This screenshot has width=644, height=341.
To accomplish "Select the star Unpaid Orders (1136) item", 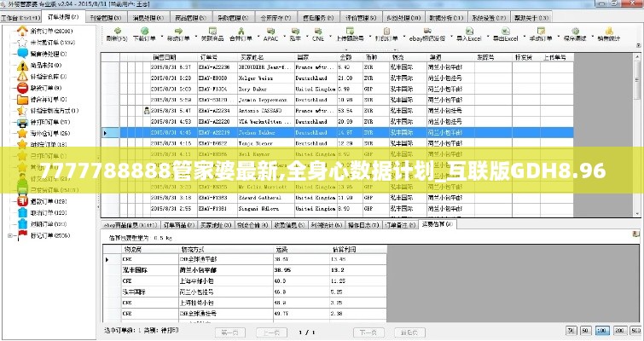I will (46, 43).
